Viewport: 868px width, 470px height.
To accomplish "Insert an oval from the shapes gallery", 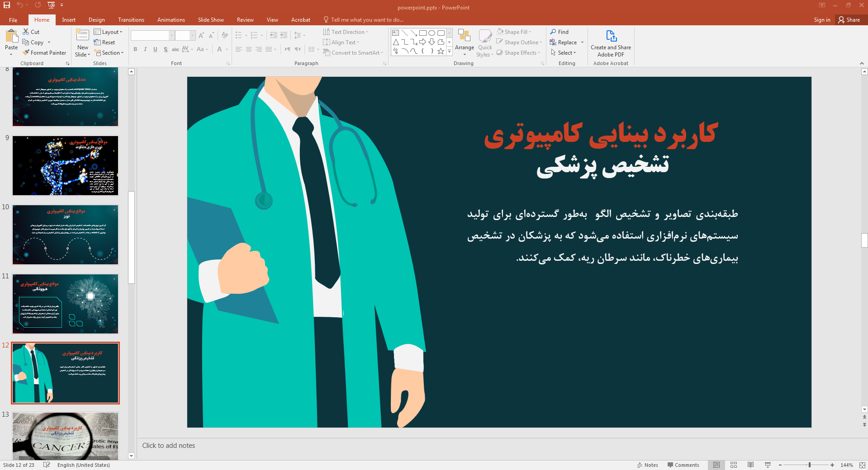I will tap(432, 33).
